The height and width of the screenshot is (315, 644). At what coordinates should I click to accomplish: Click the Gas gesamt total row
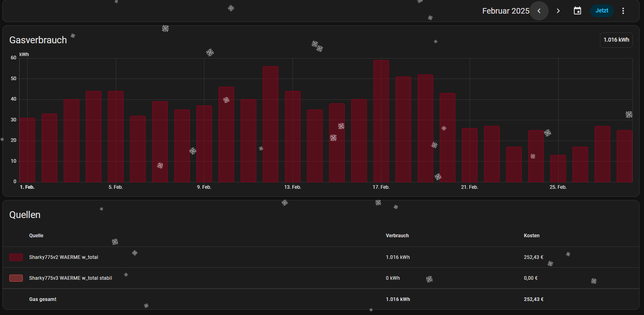pyautogui.click(x=43, y=299)
